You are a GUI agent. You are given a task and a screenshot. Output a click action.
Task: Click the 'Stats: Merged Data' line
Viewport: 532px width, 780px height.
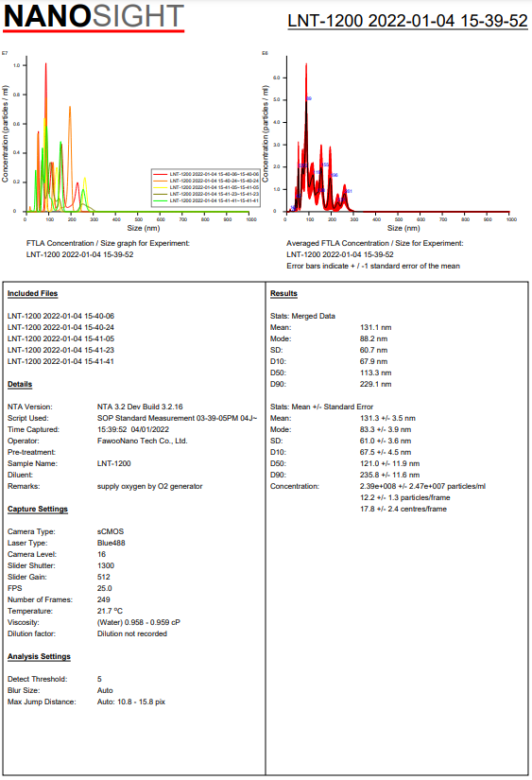pyautogui.click(x=302, y=316)
